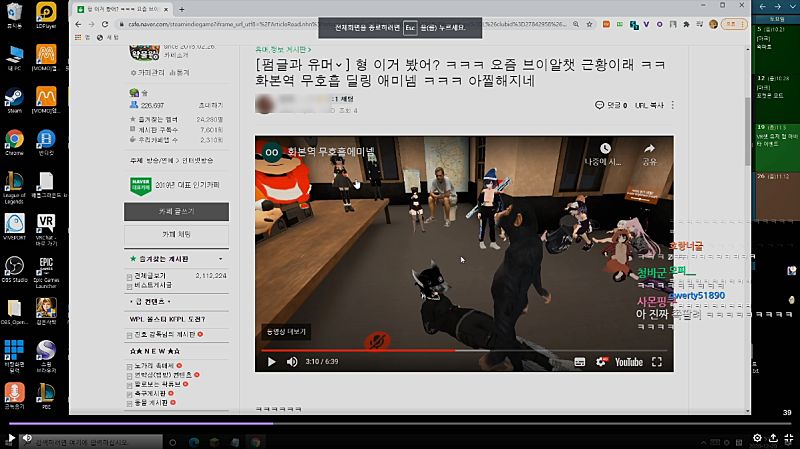
Task: Click the '카페 채팅' cafe chat button
Action: [x=177, y=235]
